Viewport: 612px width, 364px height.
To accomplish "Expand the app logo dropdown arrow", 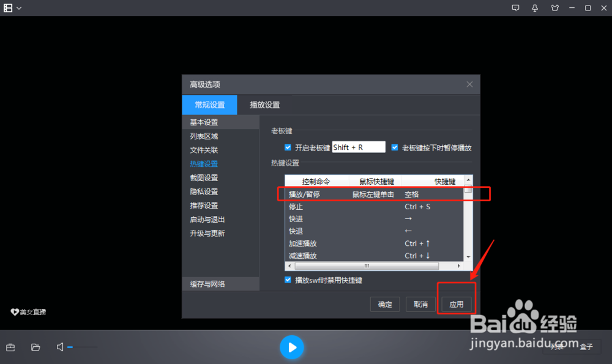I will click(x=18, y=8).
